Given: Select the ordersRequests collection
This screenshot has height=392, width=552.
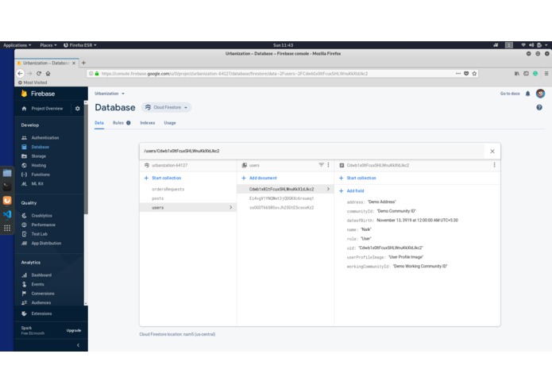Looking at the screenshot, I should click(168, 189).
